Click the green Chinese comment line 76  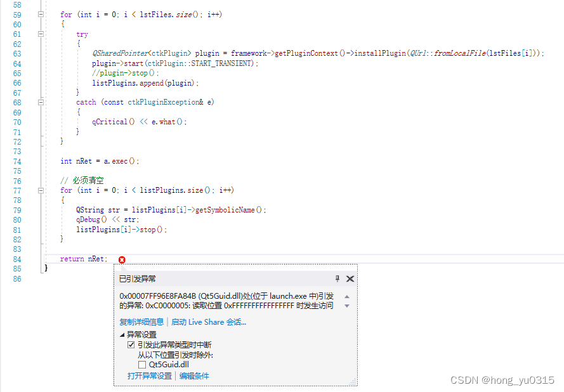82,181
